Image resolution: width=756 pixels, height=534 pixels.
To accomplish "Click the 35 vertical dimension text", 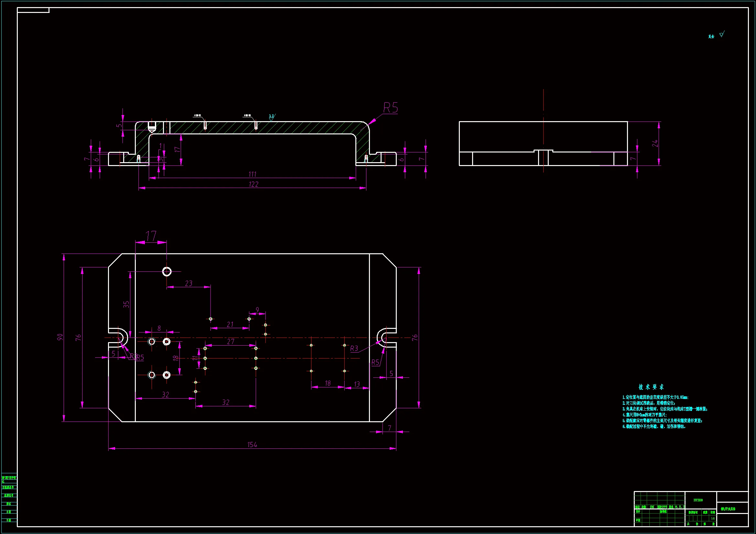I will tap(126, 304).
